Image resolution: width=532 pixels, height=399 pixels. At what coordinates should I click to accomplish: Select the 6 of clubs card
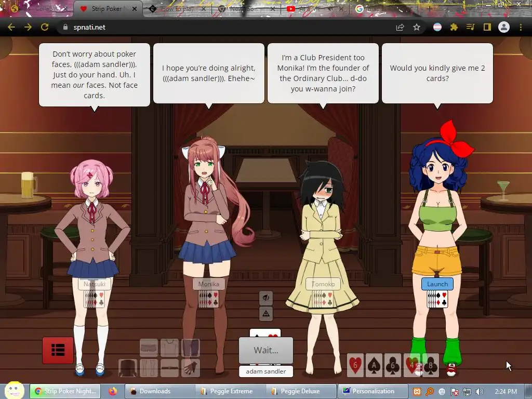point(393,365)
